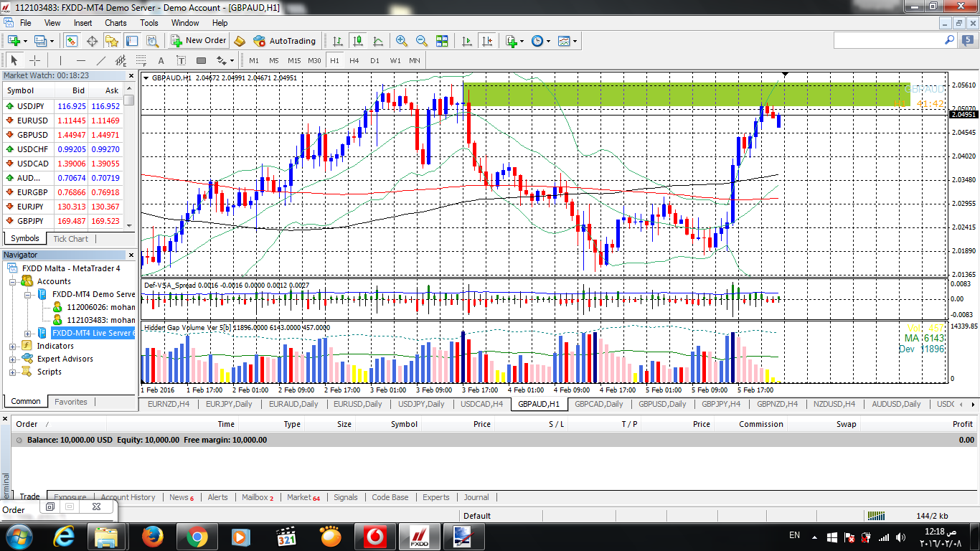This screenshot has width=980, height=551.
Task: Expand the Scripts tree node
Action: [12, 372]
